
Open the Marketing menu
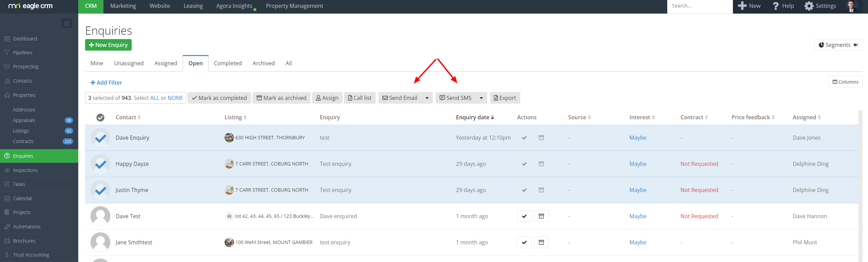pyautogui.click(x=123, y=6)
